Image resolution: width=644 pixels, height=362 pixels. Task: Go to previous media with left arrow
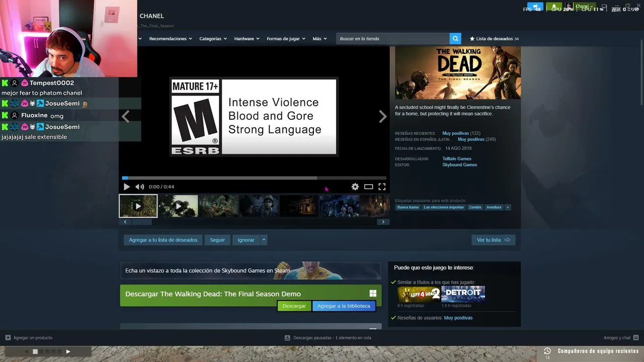[x=125, y=117]
